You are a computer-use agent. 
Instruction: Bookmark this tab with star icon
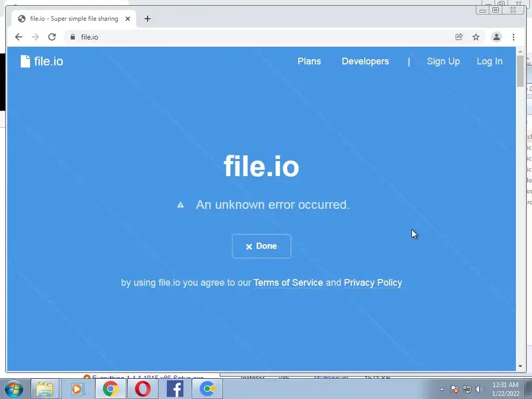(476, 37)
